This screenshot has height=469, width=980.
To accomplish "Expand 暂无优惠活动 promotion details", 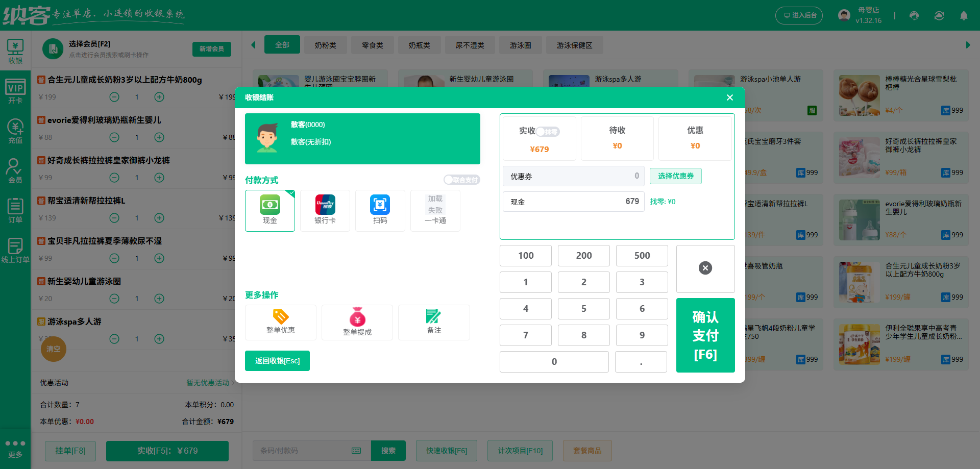I will pos(209,383).
